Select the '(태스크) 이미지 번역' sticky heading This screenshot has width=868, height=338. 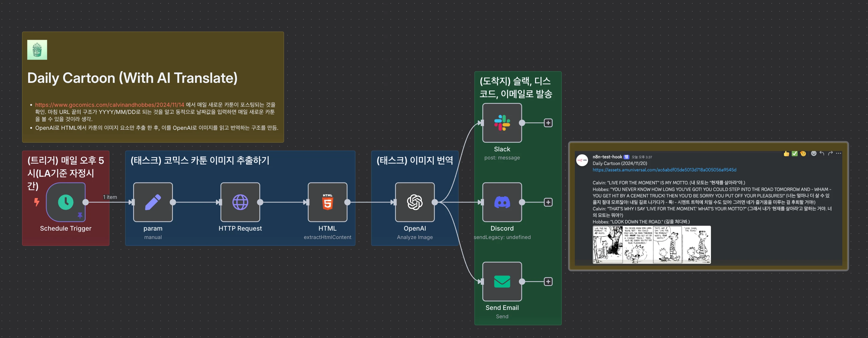[415, 160]
